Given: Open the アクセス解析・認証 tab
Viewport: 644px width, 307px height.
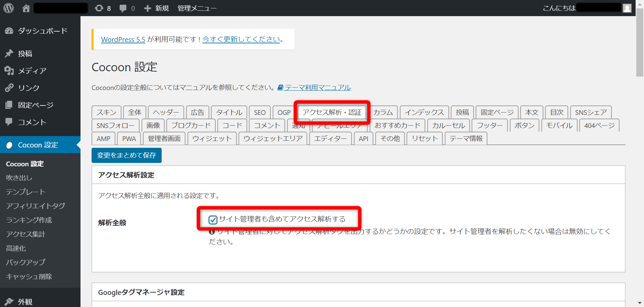Looking at the screenshot, I should (332, 112).
